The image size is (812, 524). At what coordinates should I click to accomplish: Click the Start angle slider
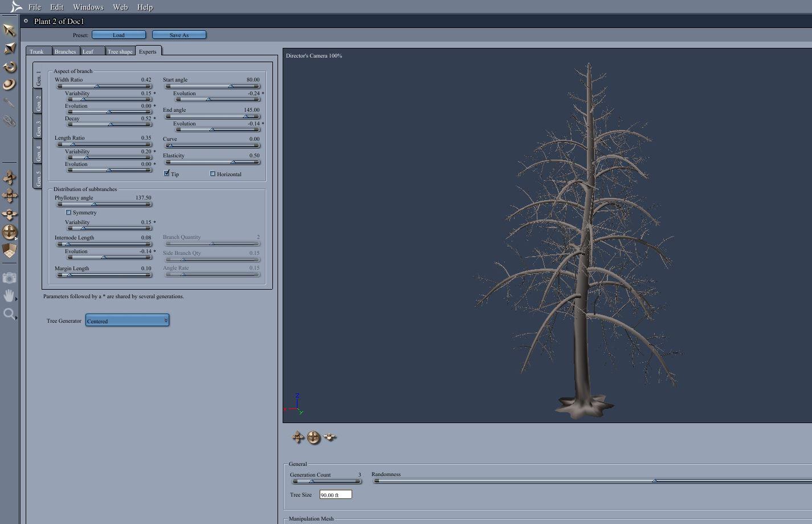click(x=213, y=86)
